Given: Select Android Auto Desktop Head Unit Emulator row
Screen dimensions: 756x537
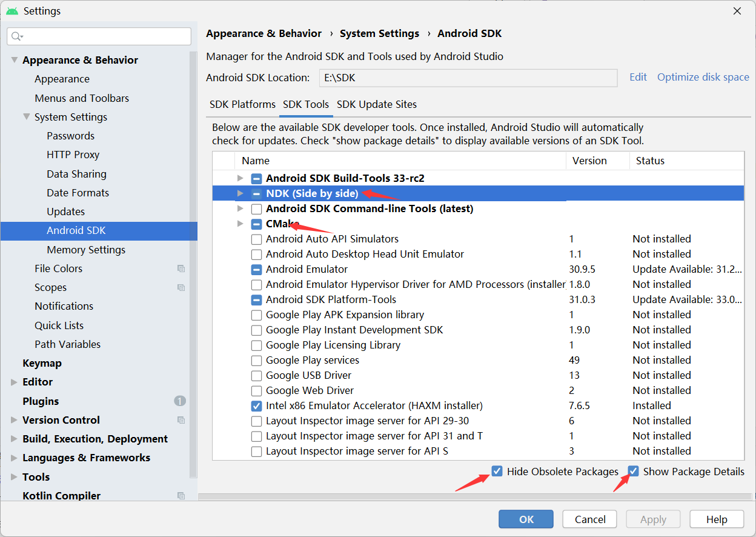Looking at the screenshot, I should tap(478, 254).
